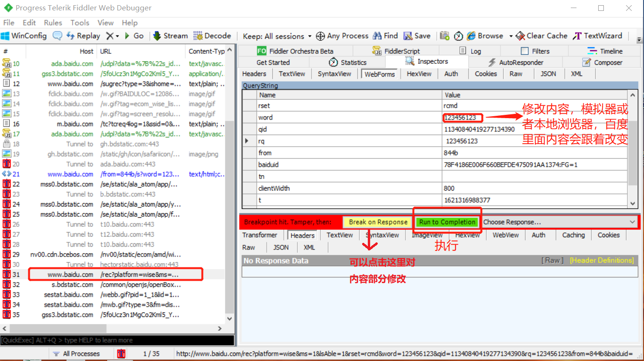
Task: Click the Clear Cache button
Action: click(542, 36)
